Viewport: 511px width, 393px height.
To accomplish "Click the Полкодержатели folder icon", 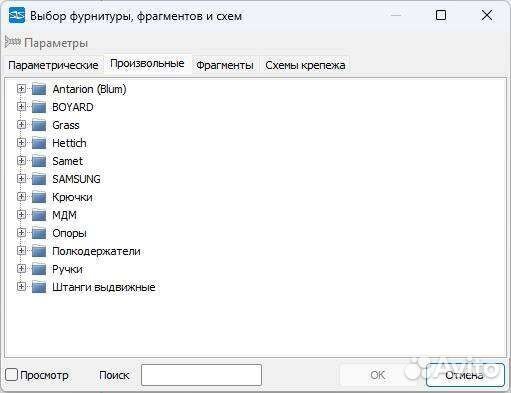I will (39, 251).
